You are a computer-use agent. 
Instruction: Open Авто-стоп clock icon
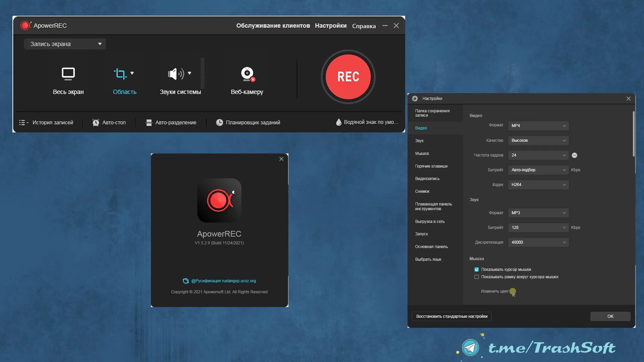[96, 123]
